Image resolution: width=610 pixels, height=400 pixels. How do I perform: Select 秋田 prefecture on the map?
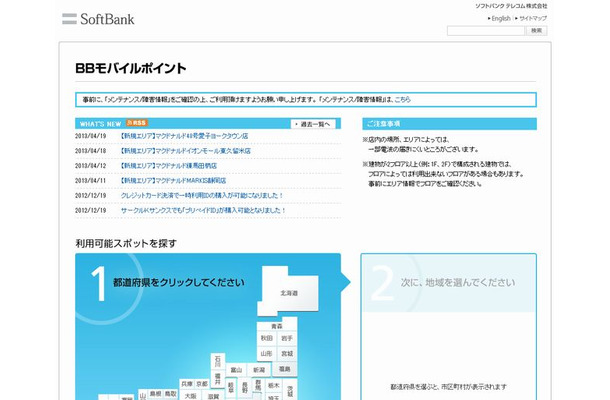(266, 338)
